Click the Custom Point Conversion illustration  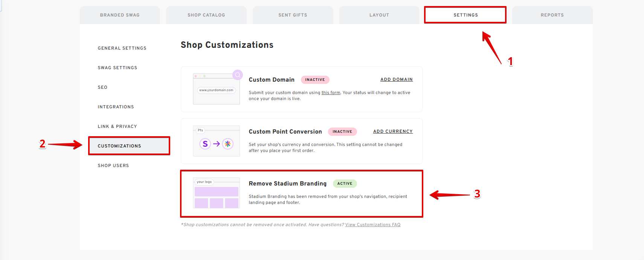(216, 141)
